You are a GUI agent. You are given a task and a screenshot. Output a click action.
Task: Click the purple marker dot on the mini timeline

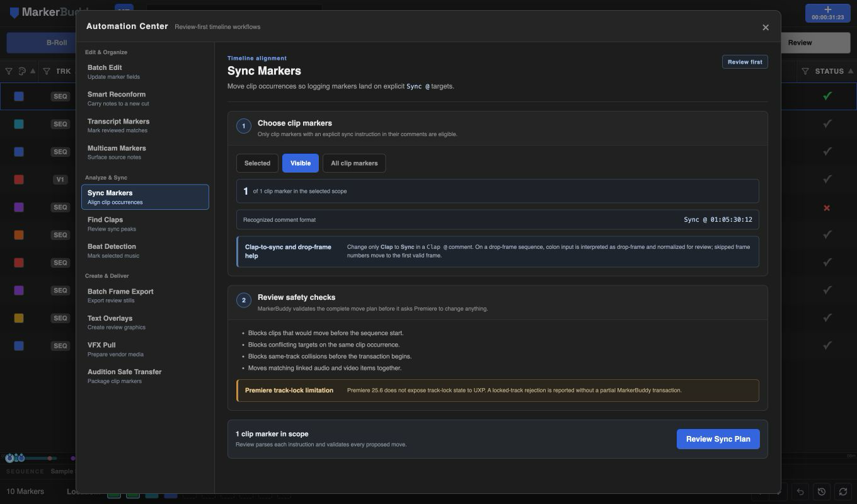click(x=73, y=458)
